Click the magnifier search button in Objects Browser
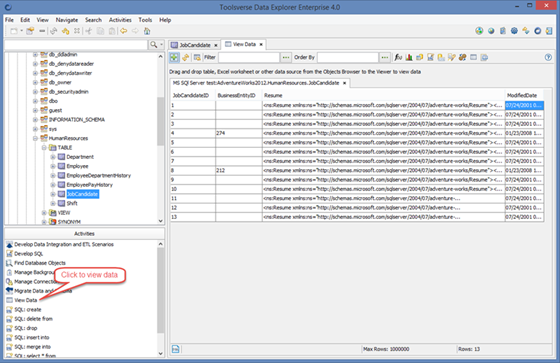 [154, 45]
